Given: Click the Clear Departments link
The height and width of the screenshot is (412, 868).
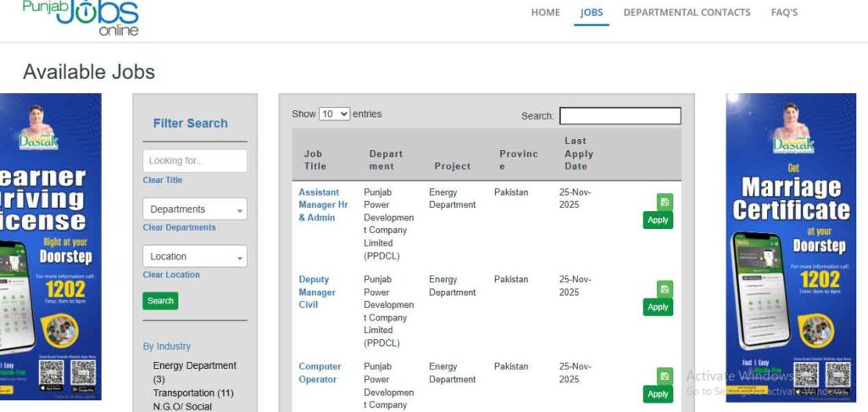Looking at the screenshot, I should click(179, 228).
